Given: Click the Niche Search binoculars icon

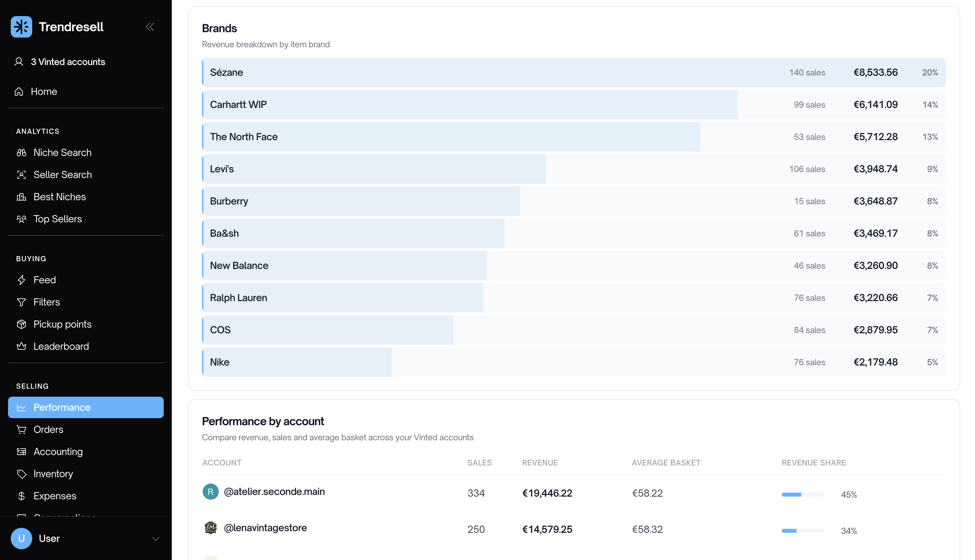Looking at the screenshot, I should coord(21,153).
